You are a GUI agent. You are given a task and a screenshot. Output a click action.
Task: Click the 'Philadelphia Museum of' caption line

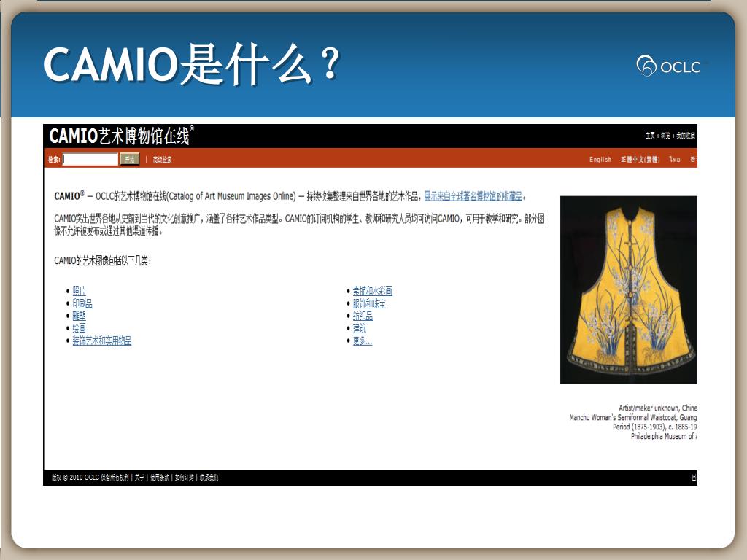pos(664,436)
